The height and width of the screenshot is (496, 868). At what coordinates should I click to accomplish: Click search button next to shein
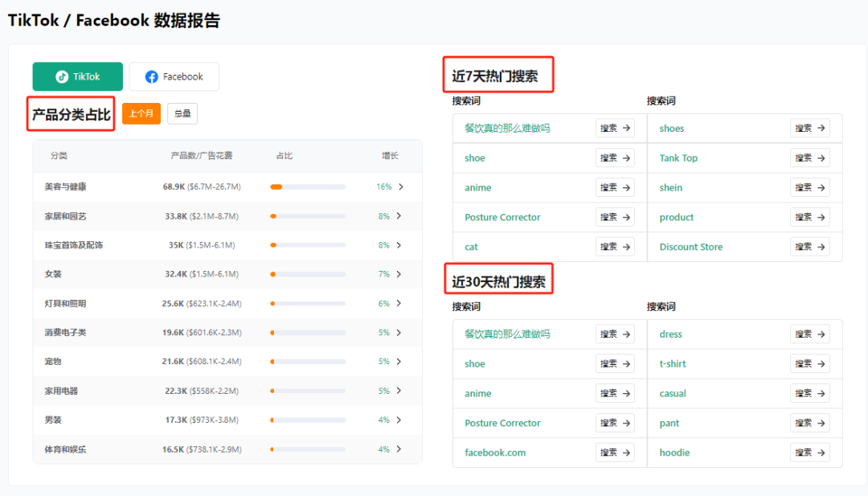click(x=809, y=187)
